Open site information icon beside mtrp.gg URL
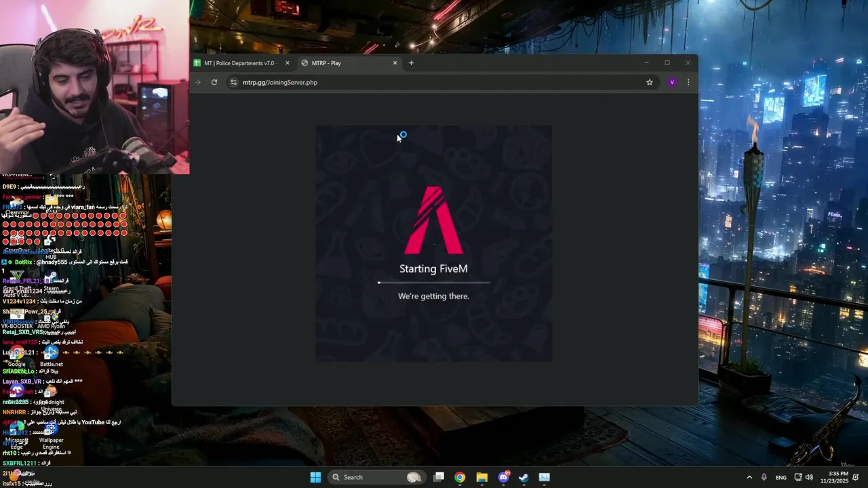The image size is (868, 488). (233, 82)
